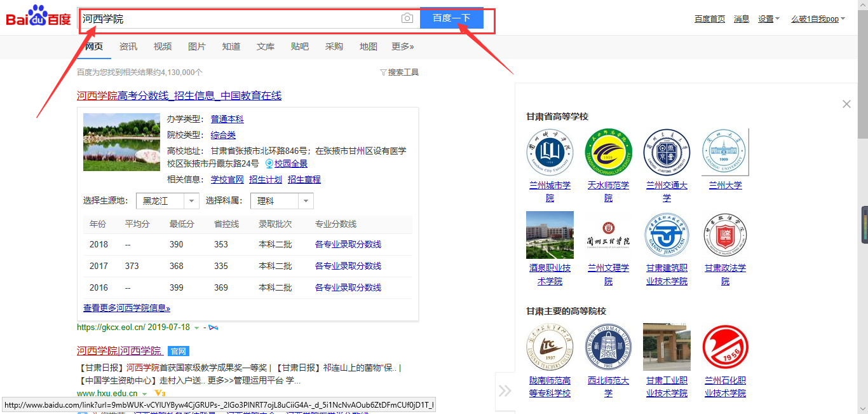Screen dimensions: 868x414
Task: Open 消息 messages link
Action: (742, 19)
